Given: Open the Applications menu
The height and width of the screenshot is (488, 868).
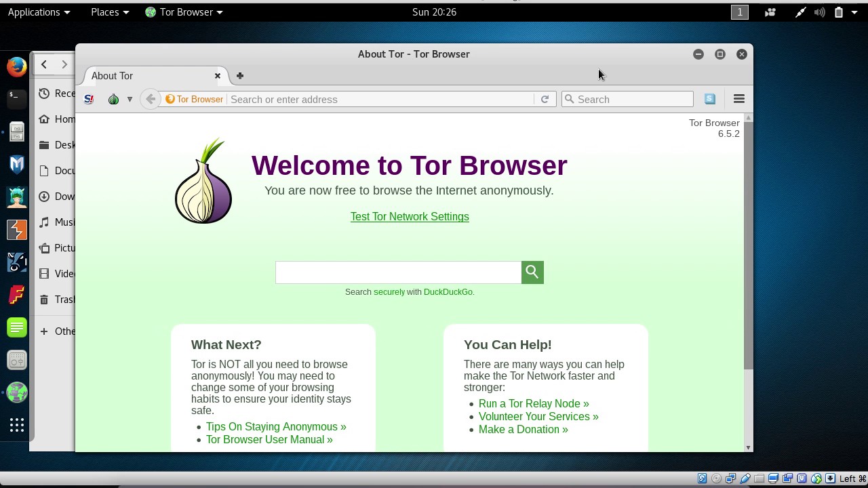Looking at the screenshot, I should click(39, 12).
